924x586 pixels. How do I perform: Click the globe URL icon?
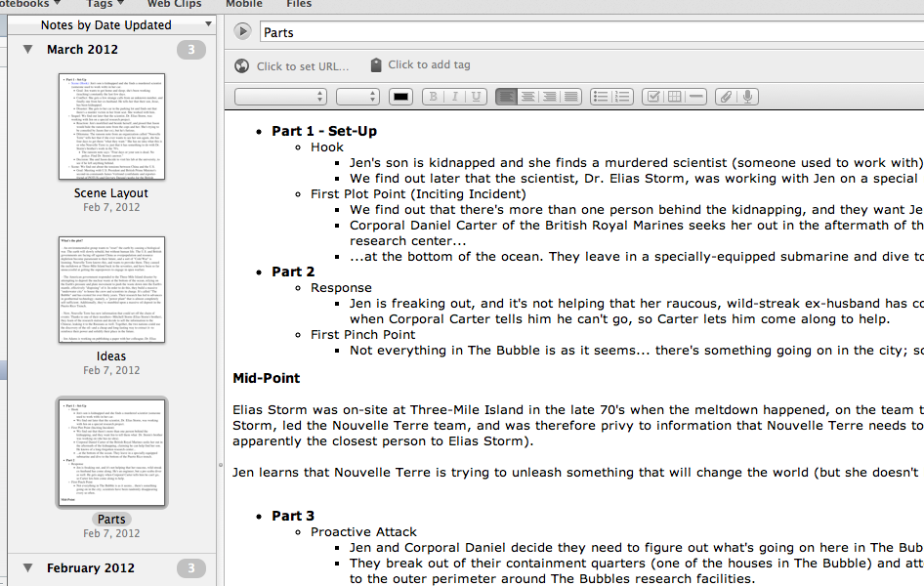[241, 66]
